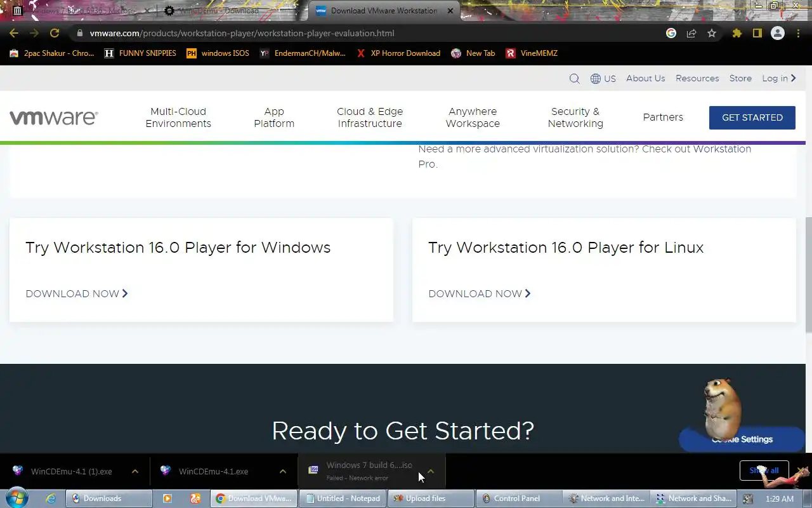Open Resources link

[697, 78]
